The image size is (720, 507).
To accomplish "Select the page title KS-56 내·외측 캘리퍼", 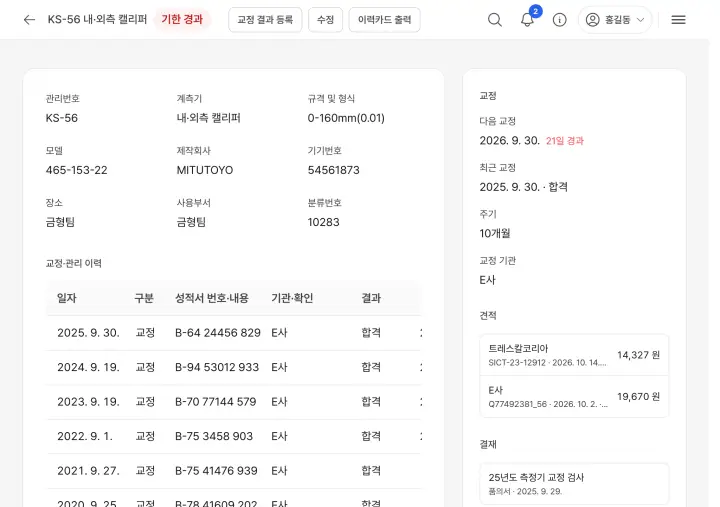I will point(97,19).
